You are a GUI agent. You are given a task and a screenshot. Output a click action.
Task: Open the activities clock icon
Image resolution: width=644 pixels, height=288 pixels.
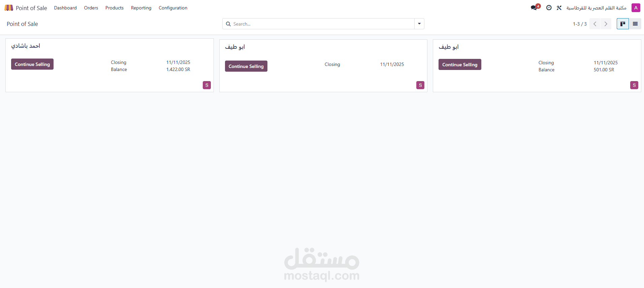pos(549,8)
